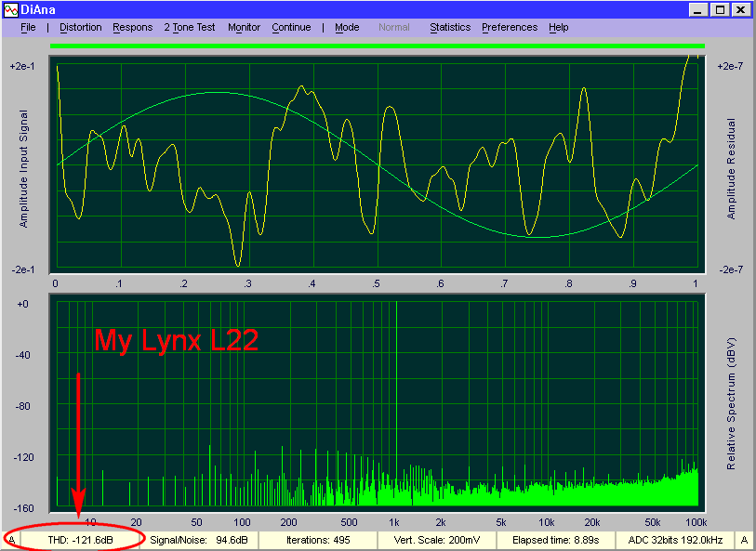This screenshot has height=551, width=756.
Task: Open the Preferences menu
Action: tap(510, 28)
